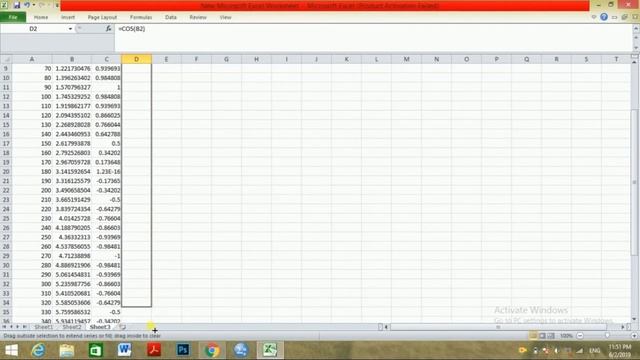Click the Excel application icon in title bar
The width and height of the screenshot is (640, 360).
4,5
